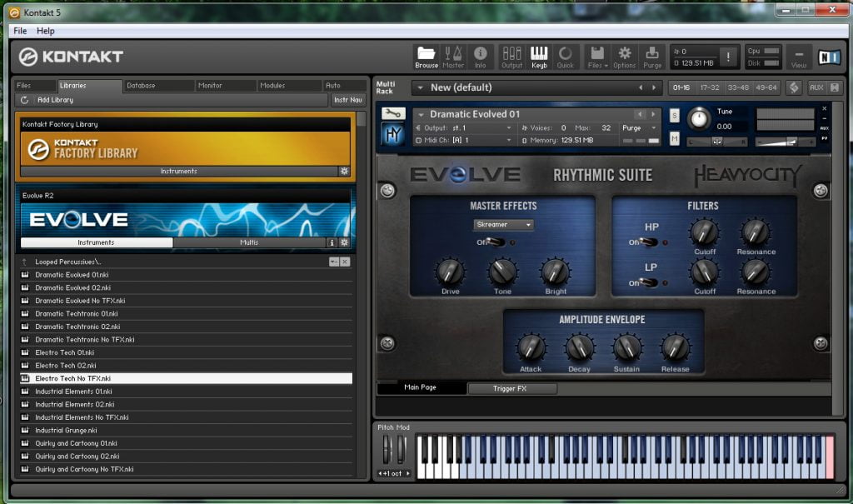
Task: Open Factory Library settings gear icon
Action: click(x=344, y=171)
